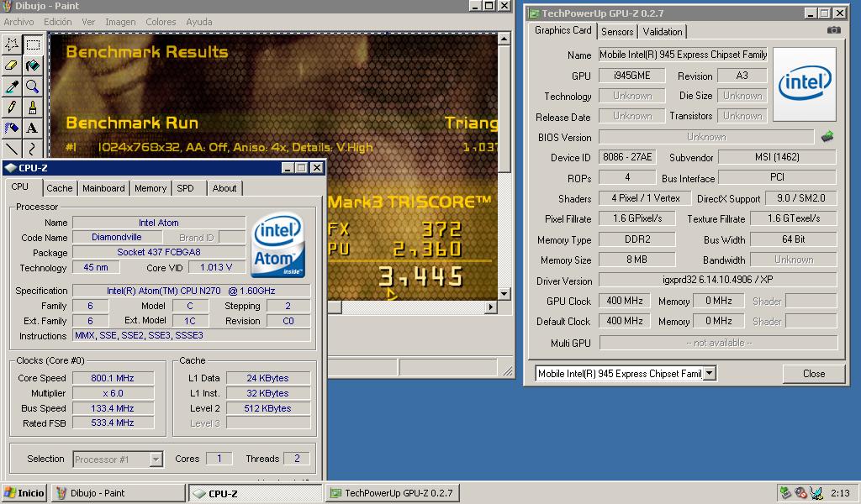Click the Specification field in CPU-Z
The width and height of the screenshot is (861, 504).
pyautogui.click(x=191, y=291)
